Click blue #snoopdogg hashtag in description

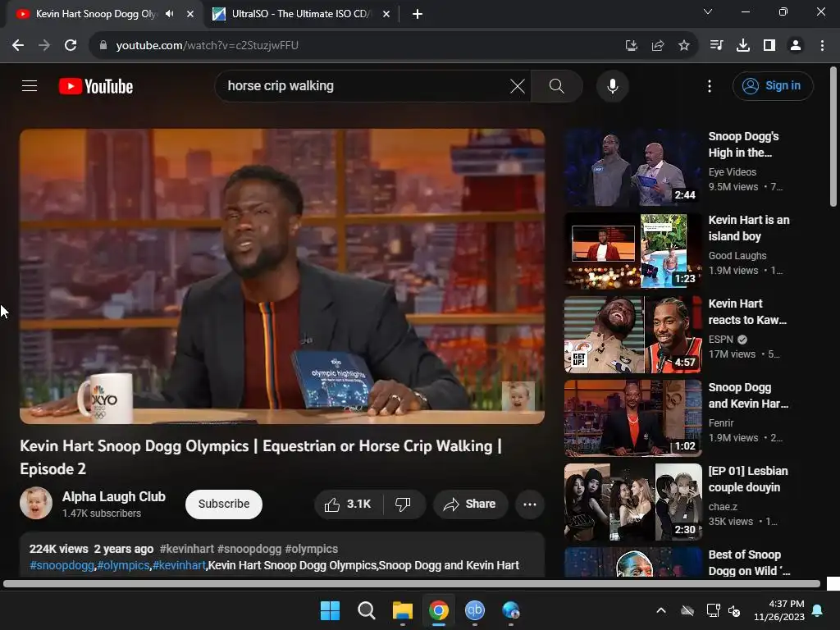62,565
